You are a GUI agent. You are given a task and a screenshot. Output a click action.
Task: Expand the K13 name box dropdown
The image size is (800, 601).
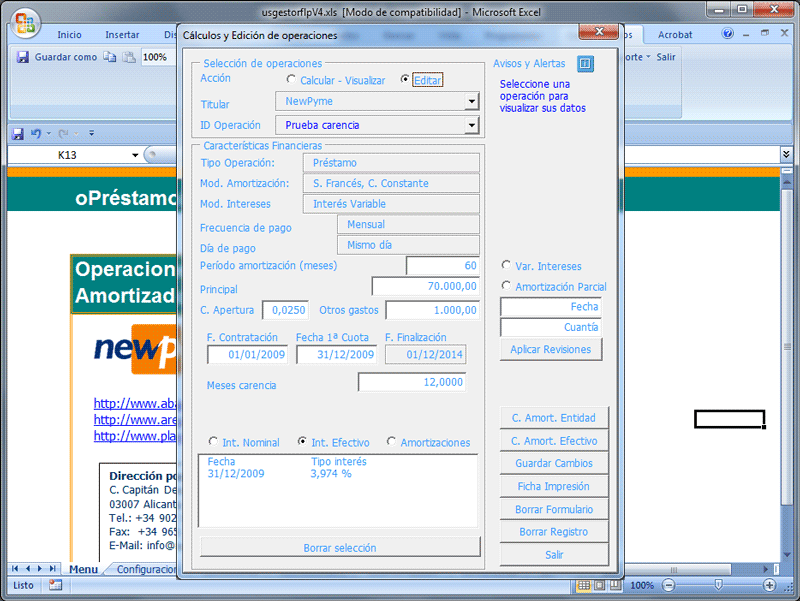pyautogui.click(x=135, y=155)
